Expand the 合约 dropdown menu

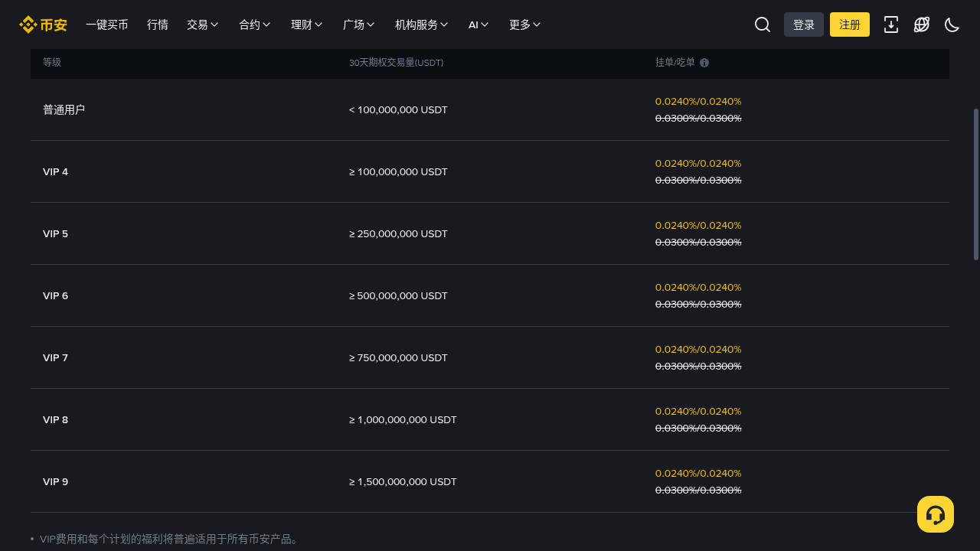[x=255, y=24]
